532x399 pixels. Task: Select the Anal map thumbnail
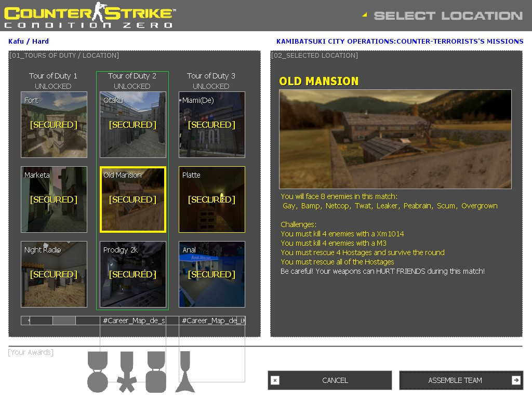click(212, 274)
